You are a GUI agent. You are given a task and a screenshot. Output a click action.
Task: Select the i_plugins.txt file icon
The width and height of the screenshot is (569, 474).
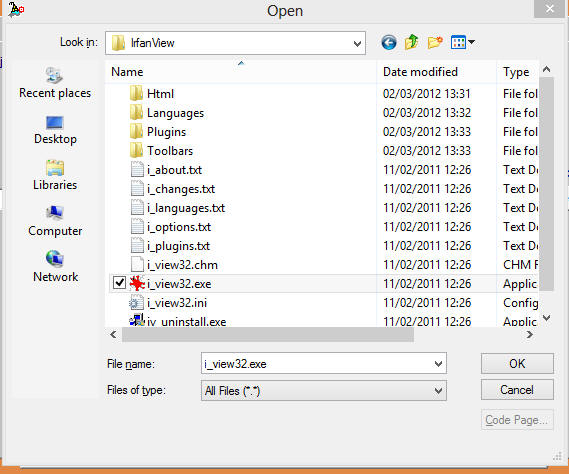(x=137, y=245)
